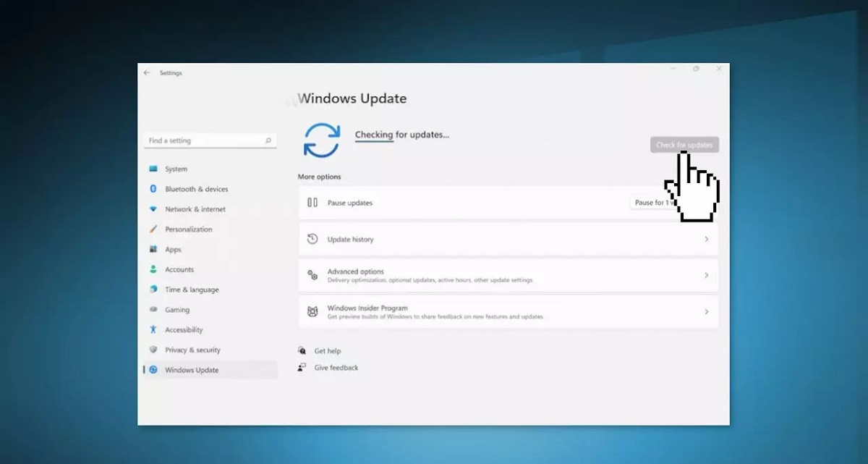Click the Accounts person icon
This screenshot has width=868, height=464.
coord(153,269)
